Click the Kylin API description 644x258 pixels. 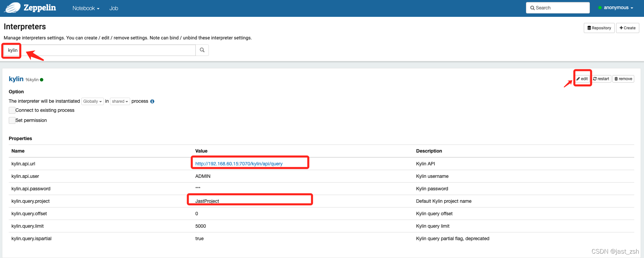425,164
